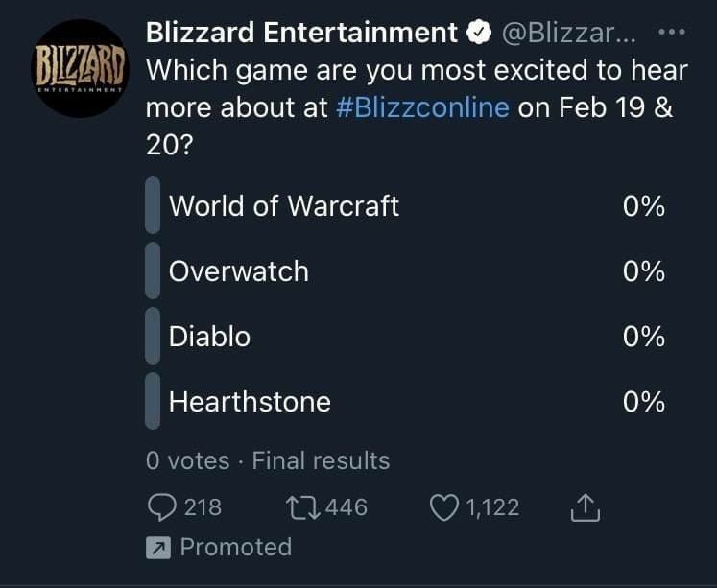Click the verified badge icon
Image resolution: width=717 pixels, height=588 pixels.
tap(479, 34)
